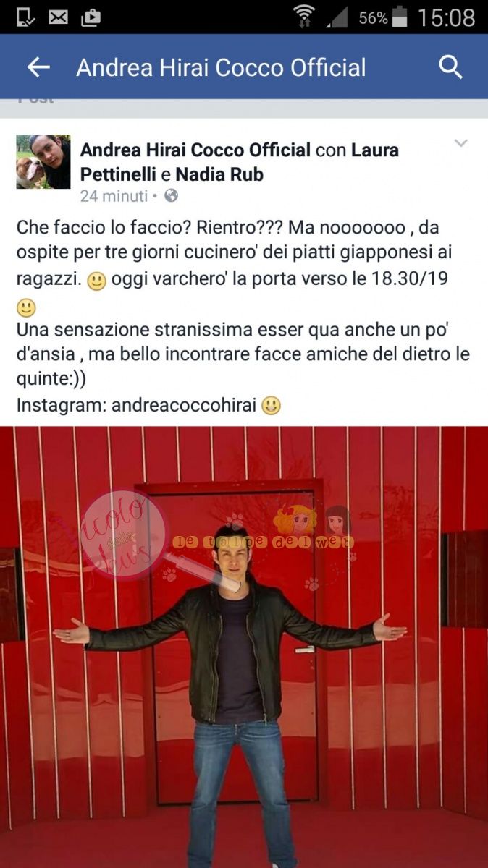This screenshot has height=868, width=488.
Task: Open search with the magnifier icon
Action: click(450, 68)
